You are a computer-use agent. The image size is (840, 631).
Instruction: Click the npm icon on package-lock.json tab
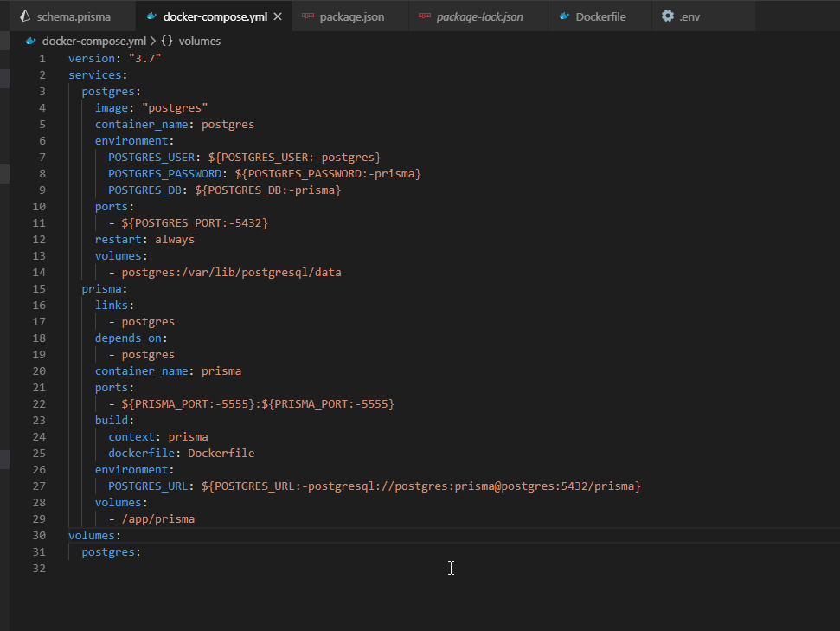point(423,16)
